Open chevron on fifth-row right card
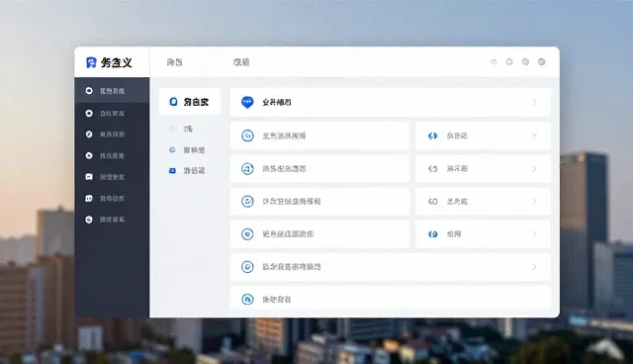 534,234
